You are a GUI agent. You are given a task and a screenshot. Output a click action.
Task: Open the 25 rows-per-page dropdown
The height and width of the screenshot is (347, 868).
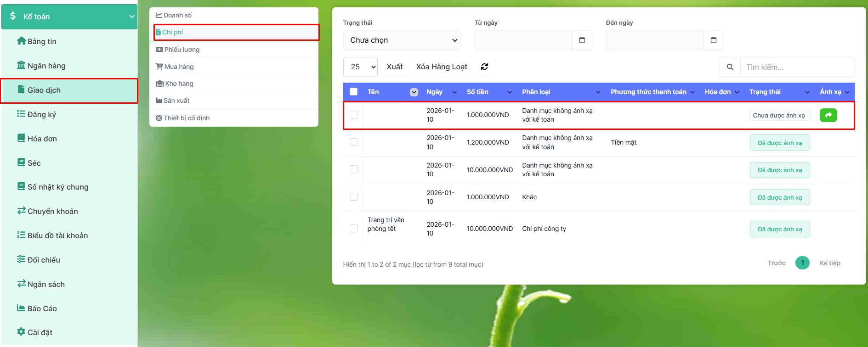click(360, 67)
